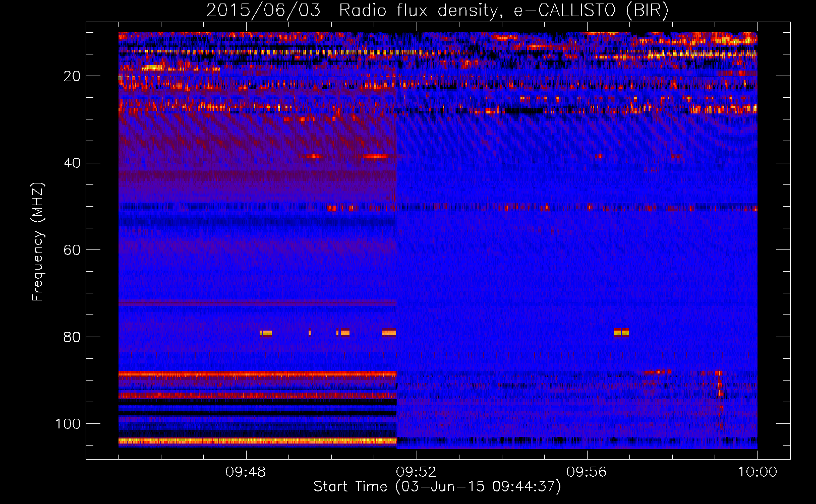The width and height of the screenshot is (816, 504).
Task: Pick the 09:56 time tick label
Action: pos(587,472)
